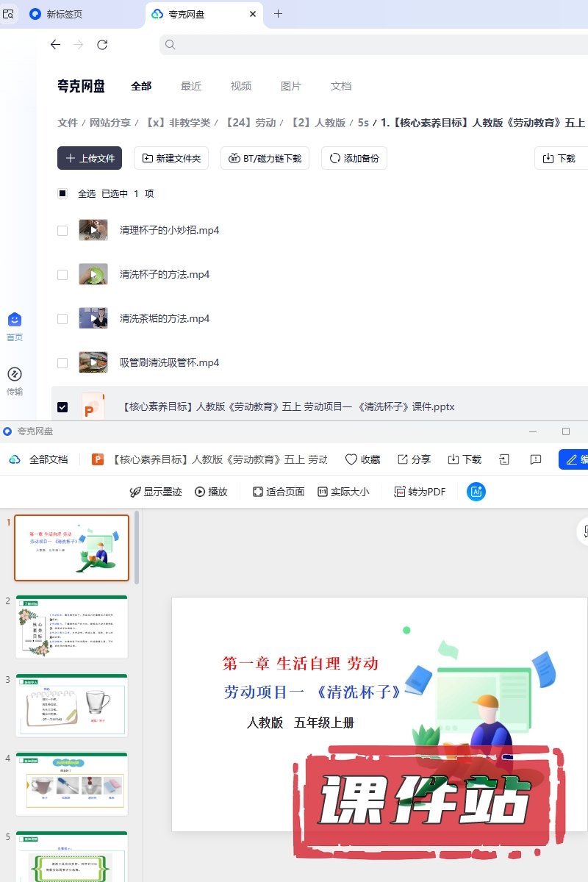588x882 pixels.
Task: Open the AI assistant round icon
Action: [476, 492]
